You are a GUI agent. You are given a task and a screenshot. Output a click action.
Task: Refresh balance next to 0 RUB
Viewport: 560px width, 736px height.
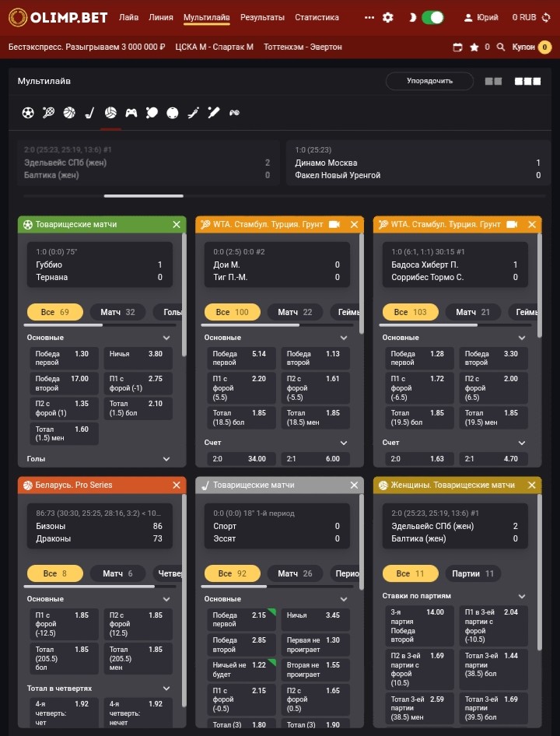point(547,17)
